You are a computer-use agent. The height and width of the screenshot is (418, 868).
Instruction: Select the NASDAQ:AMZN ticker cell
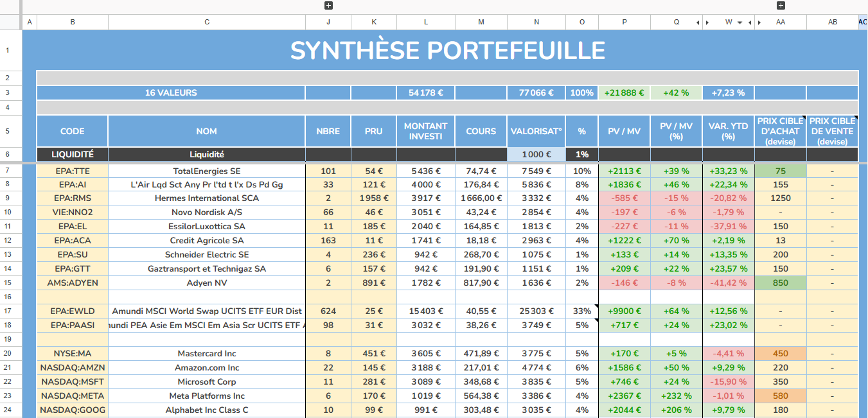[x=73, y=368]
